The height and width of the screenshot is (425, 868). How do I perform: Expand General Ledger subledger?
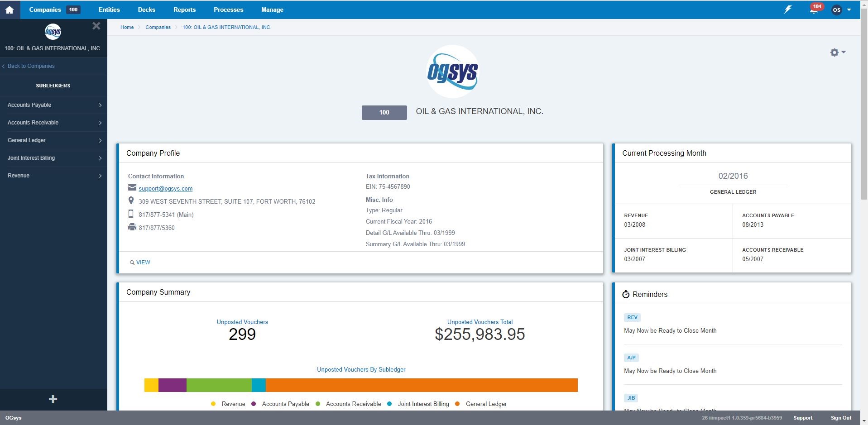(x=53, y=140)
